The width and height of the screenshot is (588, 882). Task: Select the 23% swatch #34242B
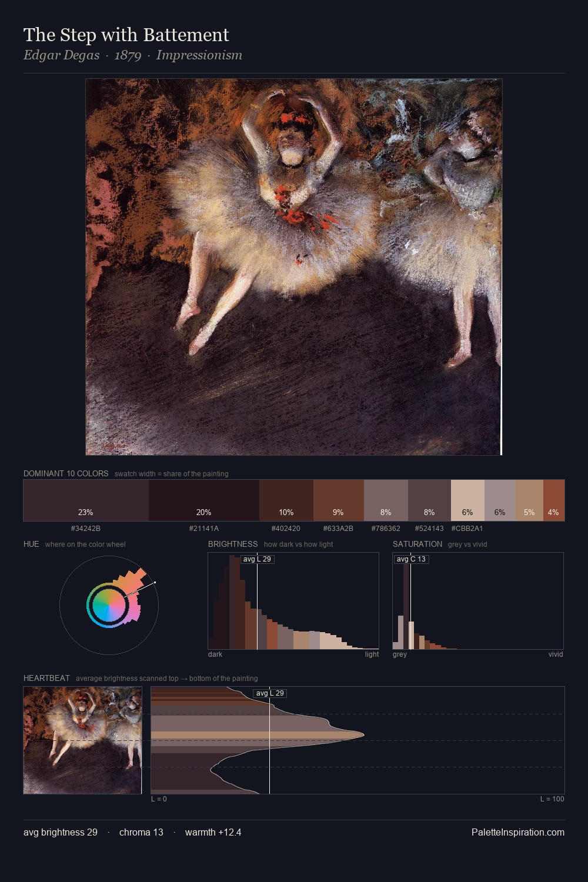pos(86,500)
